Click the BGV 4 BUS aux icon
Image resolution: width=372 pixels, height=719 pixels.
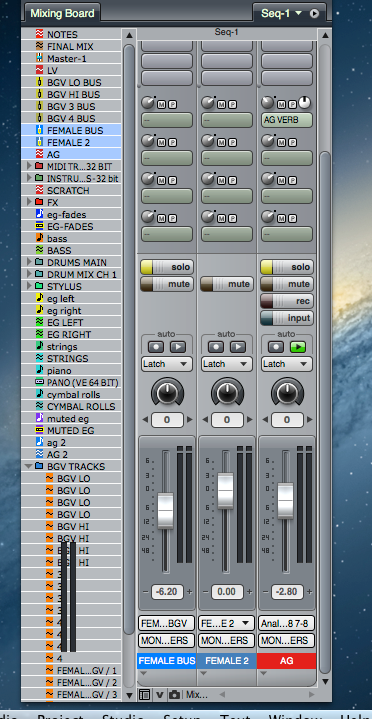click(39, 118)
